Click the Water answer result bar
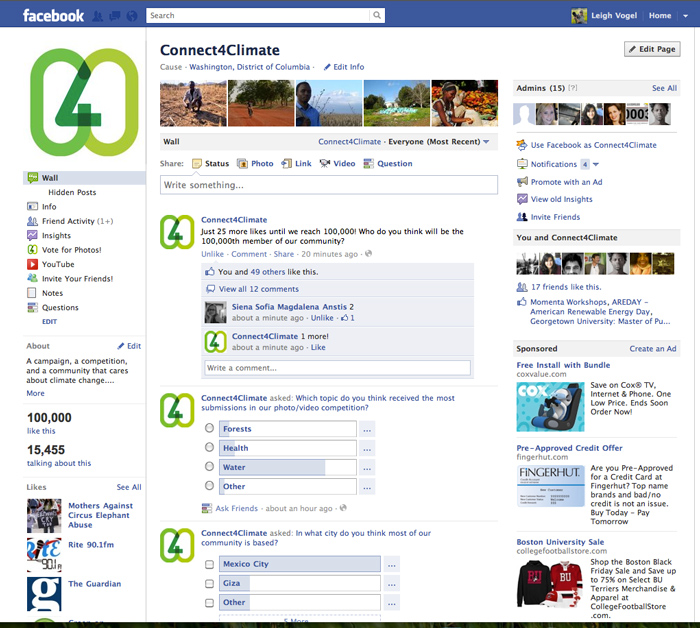Viewport: 700px width, 628px height. coord(288,467)
